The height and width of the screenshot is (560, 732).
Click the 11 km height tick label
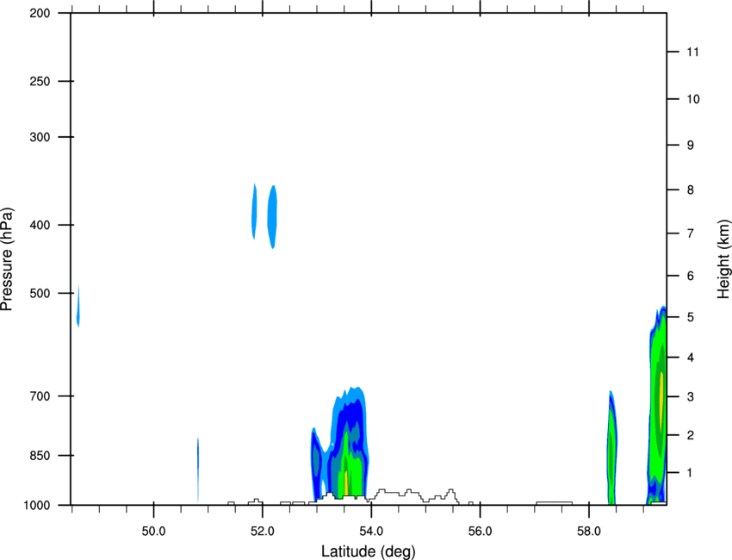tap(692, 52)
